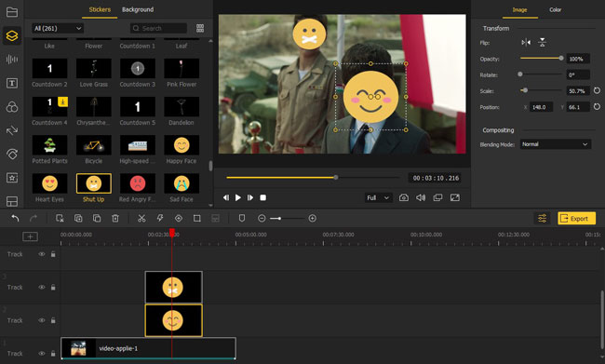Open the Transitions arrows sidebar icon

pyautogui.click(x=12, y=130)
